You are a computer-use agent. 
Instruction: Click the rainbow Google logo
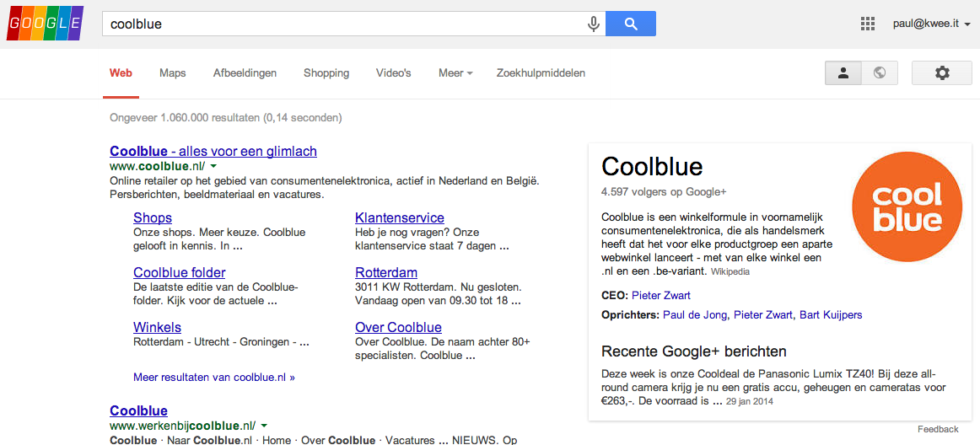click(45, 23)
